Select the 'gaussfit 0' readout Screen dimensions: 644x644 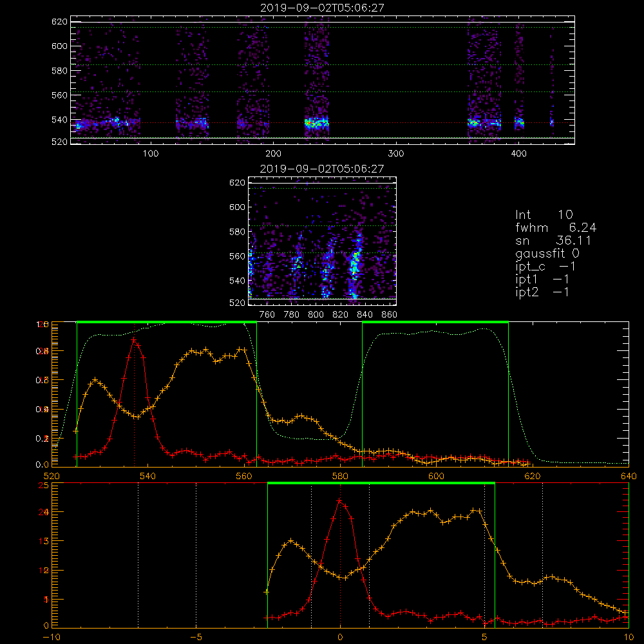[x=547, y=254]
